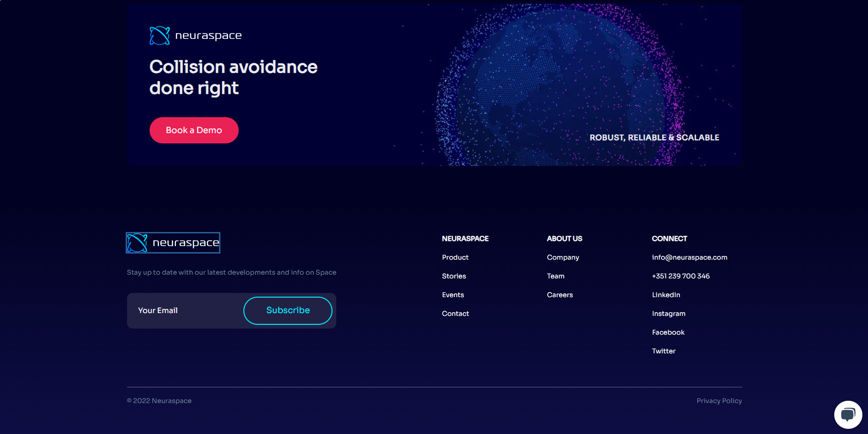Click the neuraspace banner logo
This screenshot has width=868, height=434.
[x=196, y=36]
